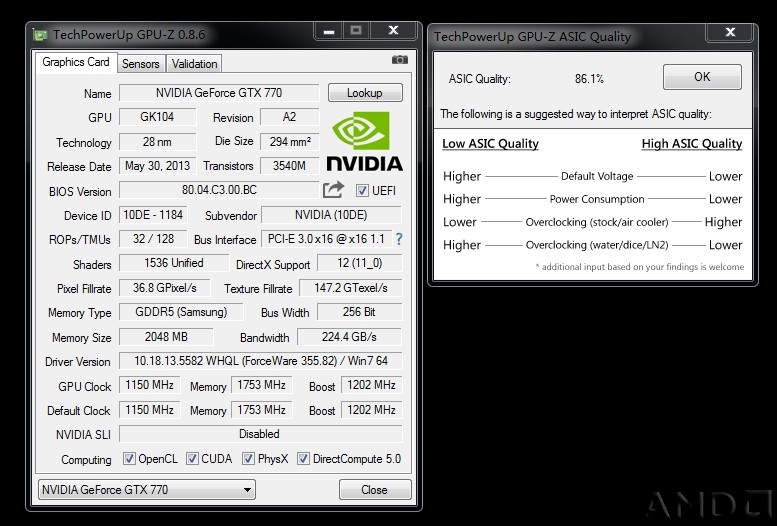Toggle the DirectCompute 5.0 checkbox
Screen dimensions: 777x526
coord(303,459)
